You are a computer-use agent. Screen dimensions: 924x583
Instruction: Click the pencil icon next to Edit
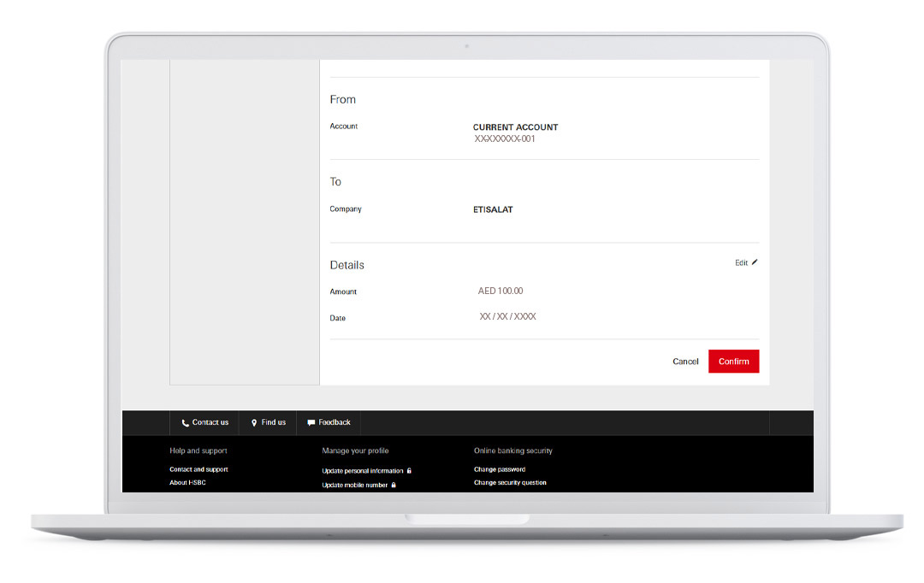pos(755,262)
